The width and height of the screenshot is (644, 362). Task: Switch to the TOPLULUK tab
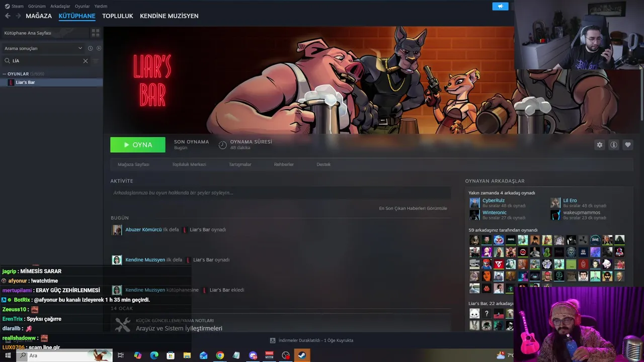click(118, 16)
